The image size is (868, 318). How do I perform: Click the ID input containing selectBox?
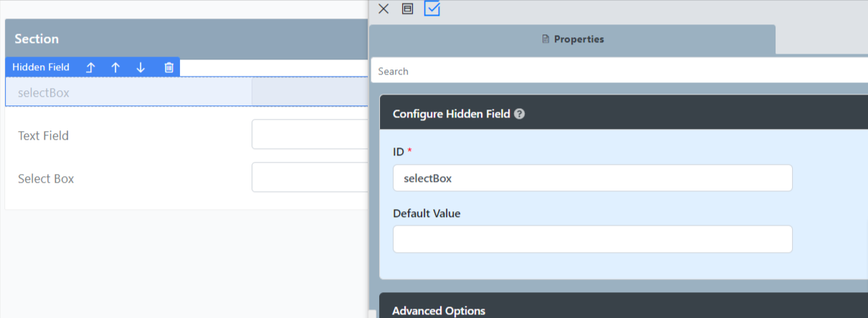(592, 178)
